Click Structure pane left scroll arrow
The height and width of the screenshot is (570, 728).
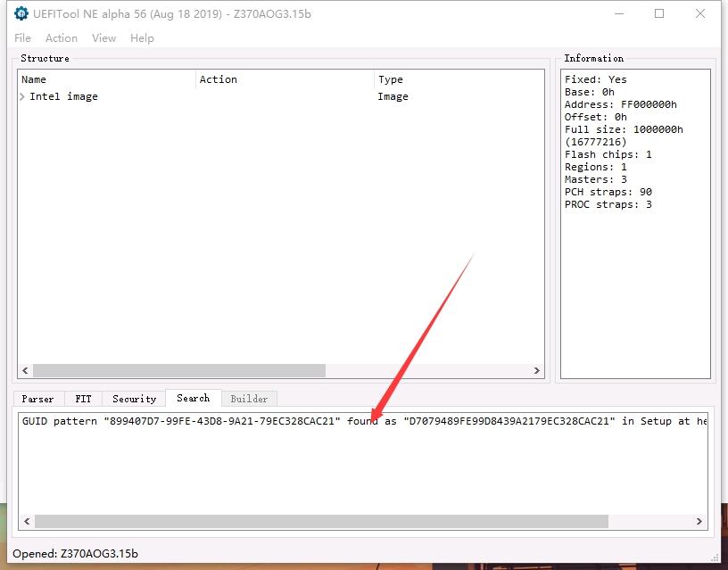point(26,370)
